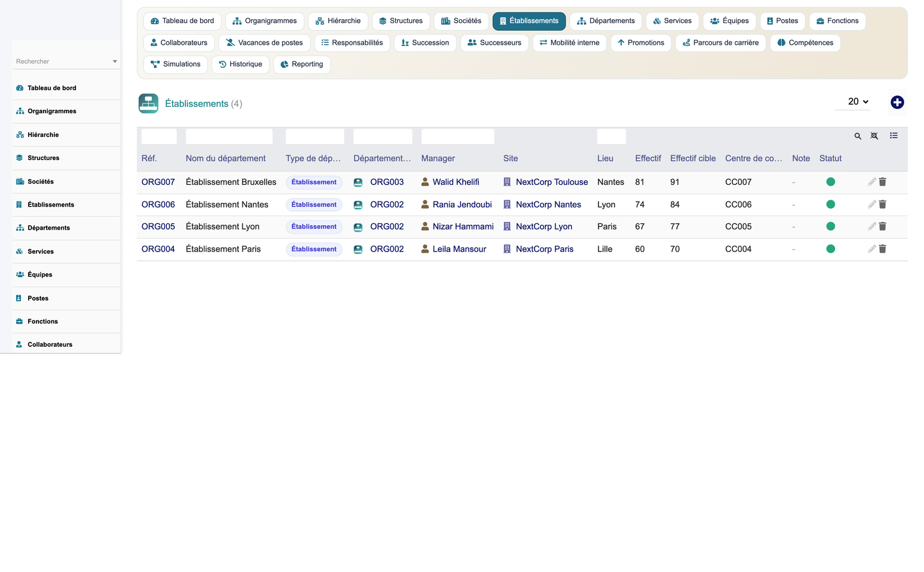924x572 pixels.
Task: Open Parcours de carrière tab
Action: point(721,43)
